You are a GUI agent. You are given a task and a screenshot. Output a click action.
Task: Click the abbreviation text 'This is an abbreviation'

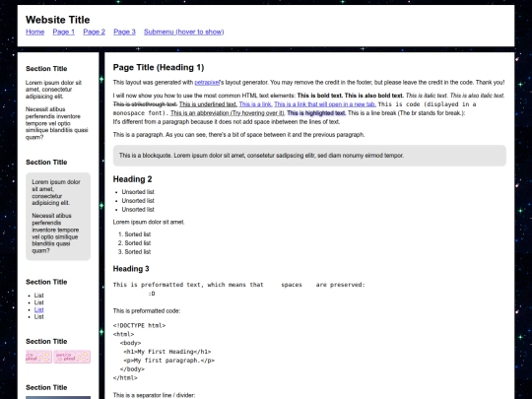[x=228, y=113]
